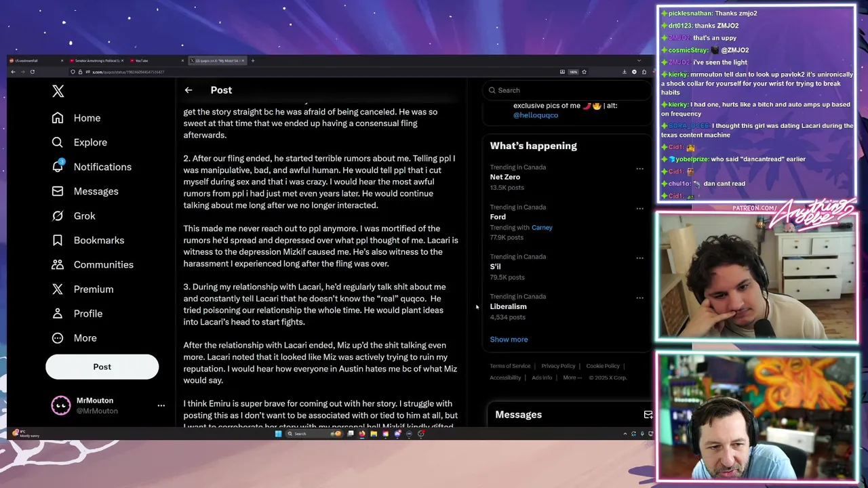Viewport: 868px width, 488px height.
Task: Open the Windows Start button
Action: point(278,434)
